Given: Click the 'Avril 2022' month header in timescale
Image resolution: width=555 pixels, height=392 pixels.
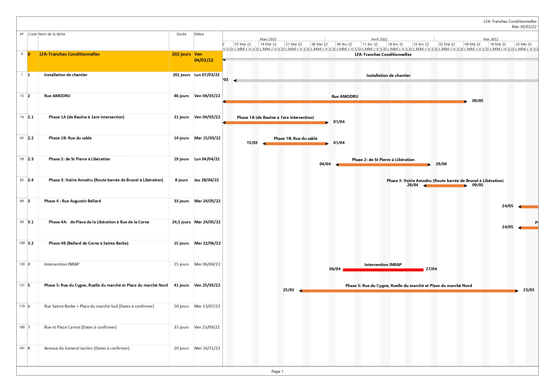Looking at the screenshot, I should [379, 39].
